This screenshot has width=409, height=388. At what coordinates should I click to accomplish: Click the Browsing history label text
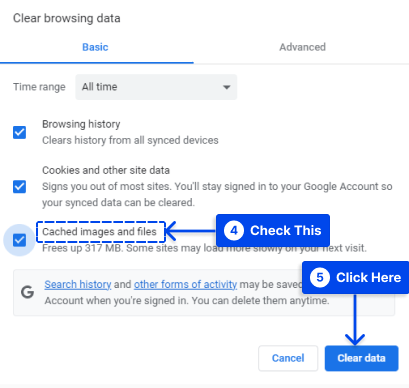[x=81, y=124]
